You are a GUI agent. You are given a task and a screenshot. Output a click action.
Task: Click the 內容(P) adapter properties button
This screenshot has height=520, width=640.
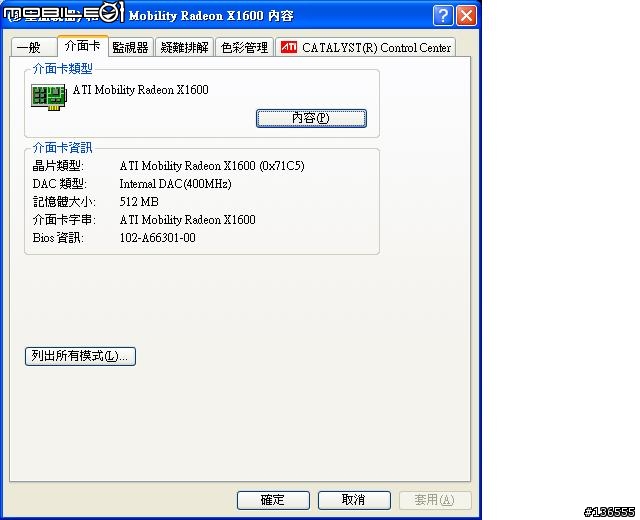(311, 118)
